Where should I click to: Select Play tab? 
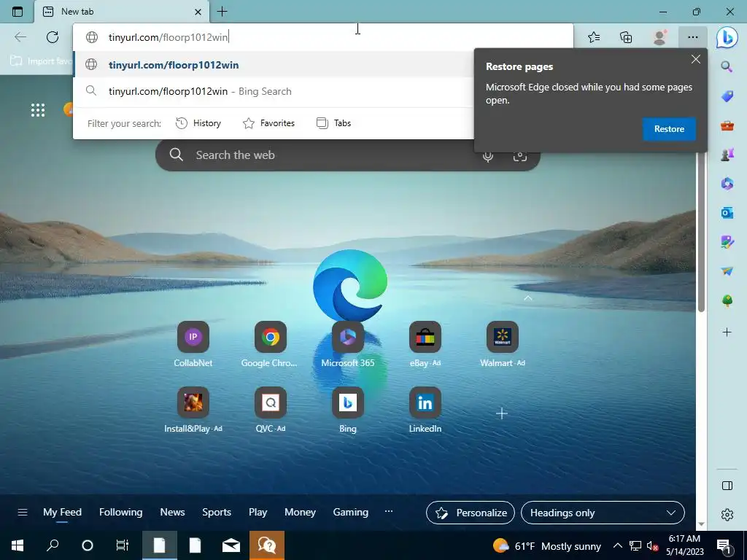coord(258,513)
